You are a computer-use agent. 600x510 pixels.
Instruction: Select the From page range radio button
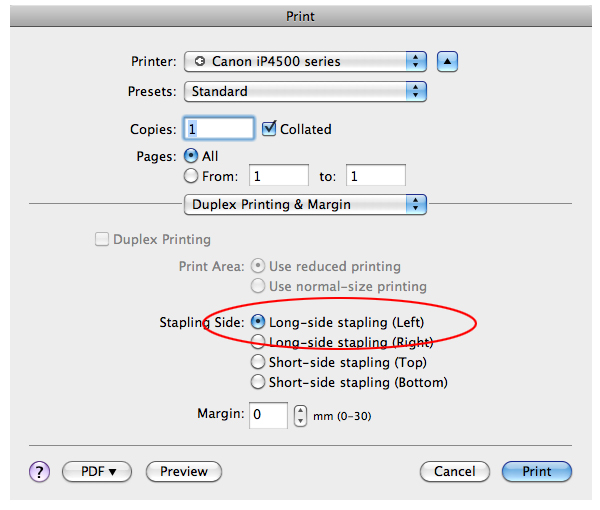[191, 176]
